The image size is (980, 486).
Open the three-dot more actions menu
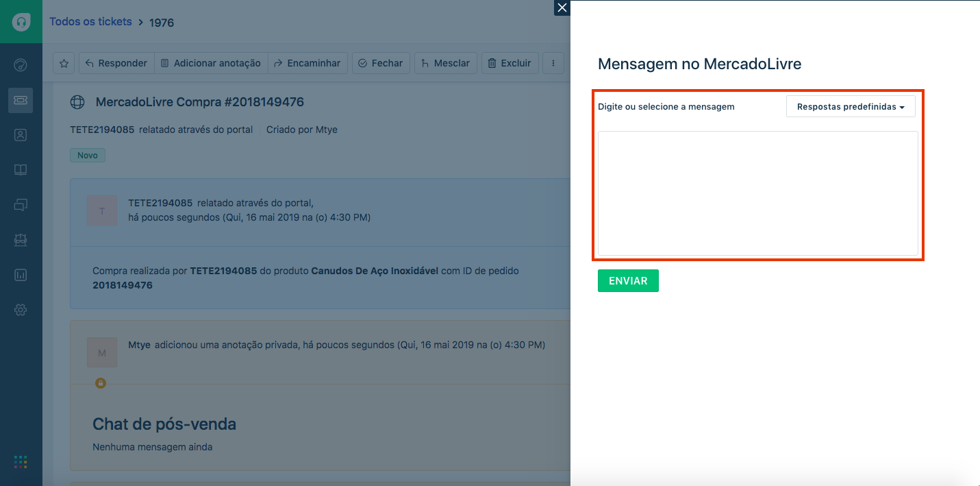553,63
